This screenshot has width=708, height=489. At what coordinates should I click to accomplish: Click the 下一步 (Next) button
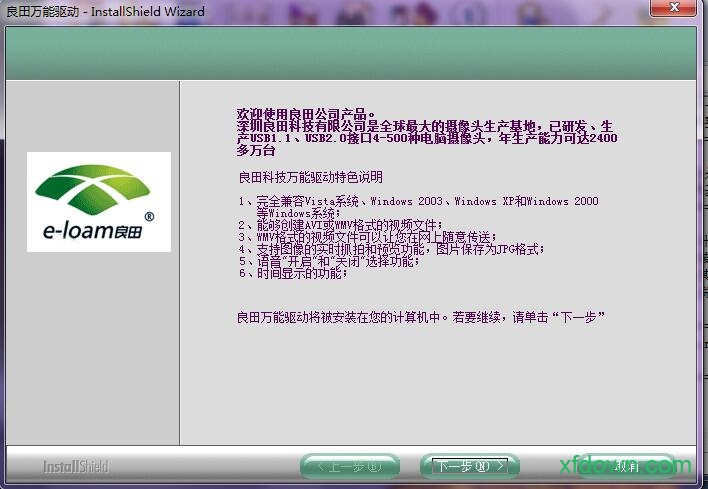point(470,466)
